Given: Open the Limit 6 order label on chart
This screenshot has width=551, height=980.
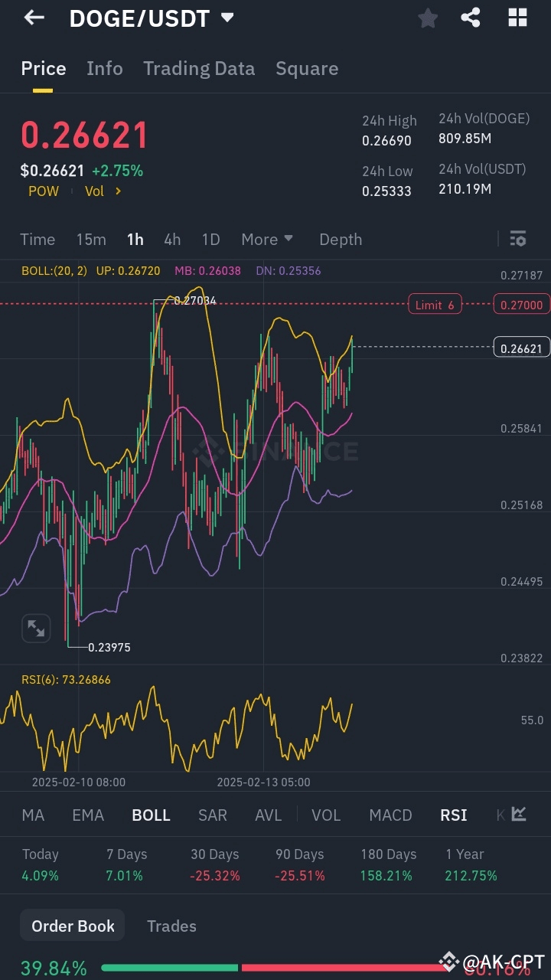Looking at the screenshot, I should click(435, 304).
